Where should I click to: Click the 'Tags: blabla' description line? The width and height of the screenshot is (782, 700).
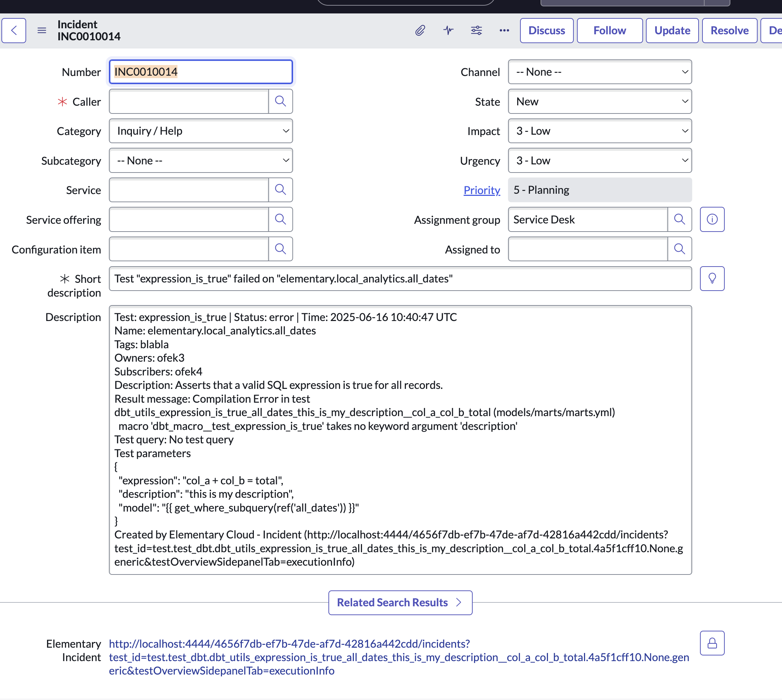coord(141,344)
